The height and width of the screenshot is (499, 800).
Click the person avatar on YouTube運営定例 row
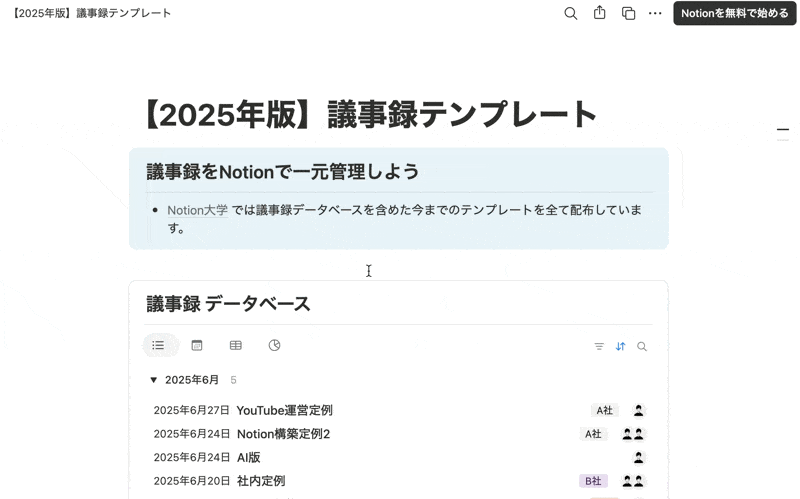[638, 410]
